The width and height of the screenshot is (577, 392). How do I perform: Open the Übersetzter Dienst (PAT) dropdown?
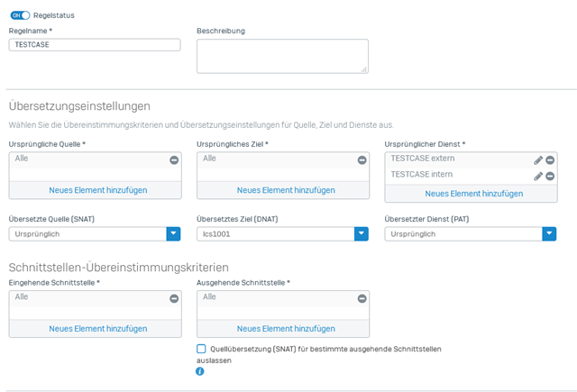pyautogui.click(x=471, y=234)
